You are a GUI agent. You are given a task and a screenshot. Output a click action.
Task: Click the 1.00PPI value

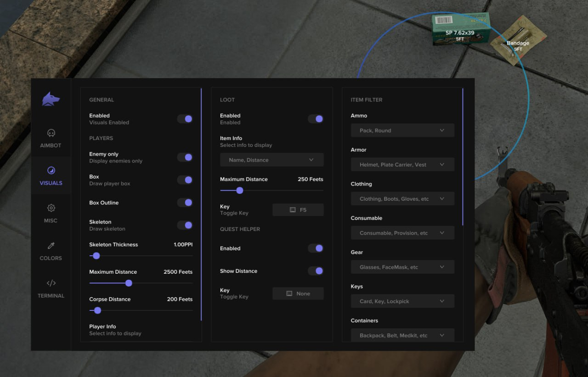click(x=183, y=245)
